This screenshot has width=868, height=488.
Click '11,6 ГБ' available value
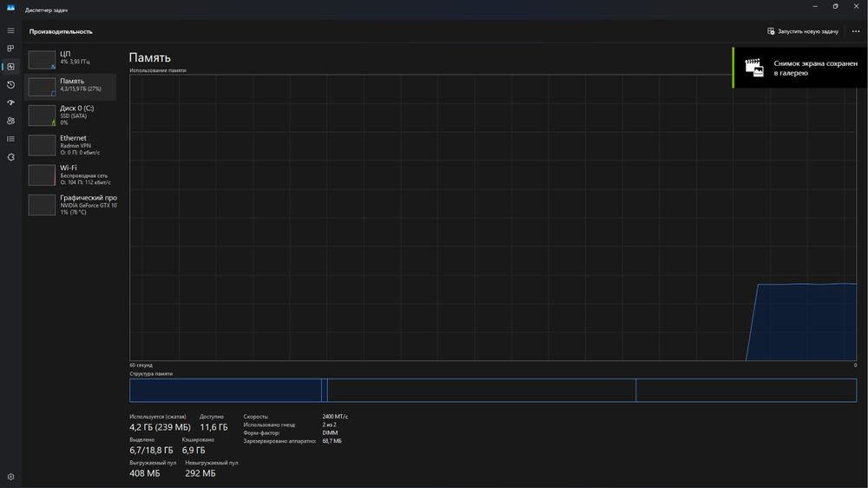tap(214, 427)
